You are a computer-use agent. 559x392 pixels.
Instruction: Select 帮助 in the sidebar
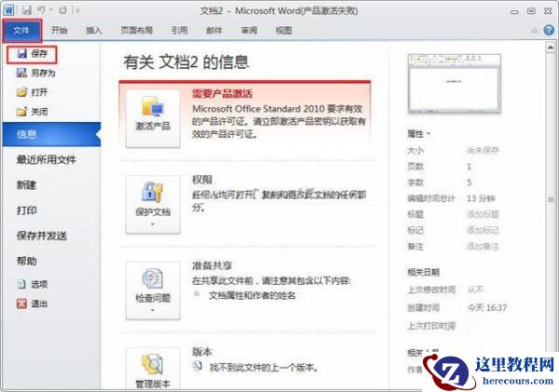(x=27, y=262)
